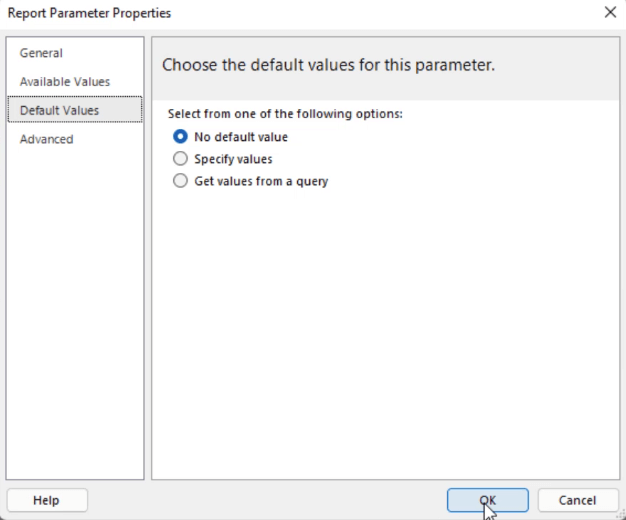
Task: Click the resize grip at dialog corner
Action: pos(622,516)
